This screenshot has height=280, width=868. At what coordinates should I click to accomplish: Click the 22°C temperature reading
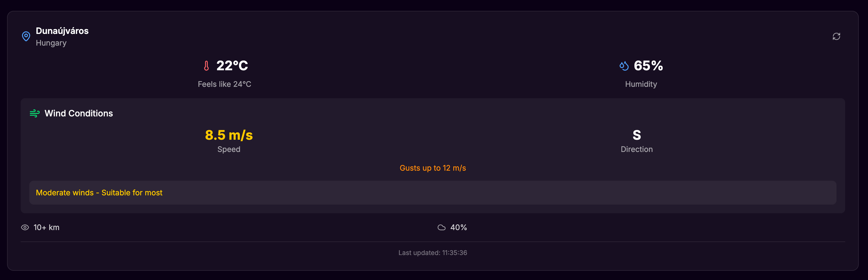[x=232, y=66]
